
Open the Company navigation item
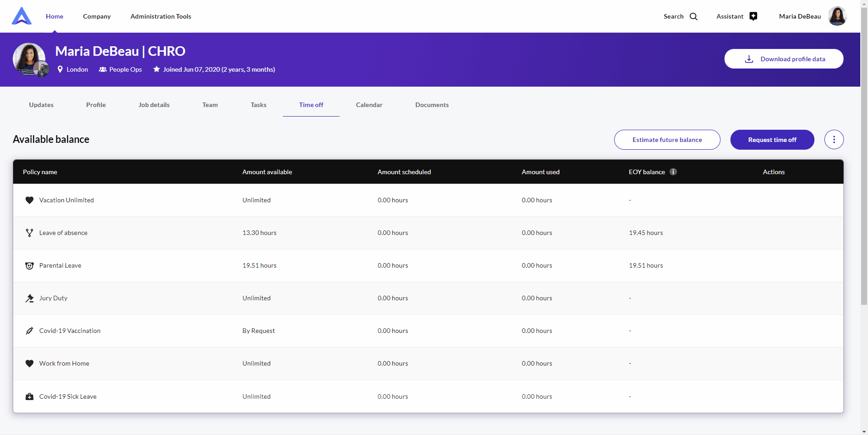[97, 16]
